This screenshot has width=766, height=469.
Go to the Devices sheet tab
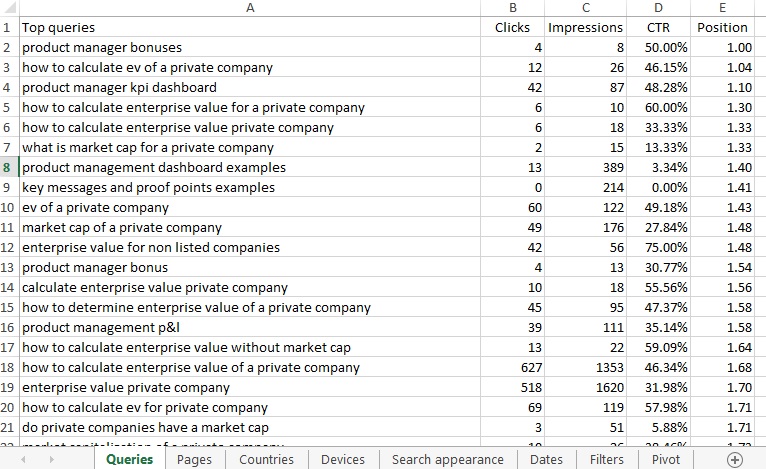[343, 459]
